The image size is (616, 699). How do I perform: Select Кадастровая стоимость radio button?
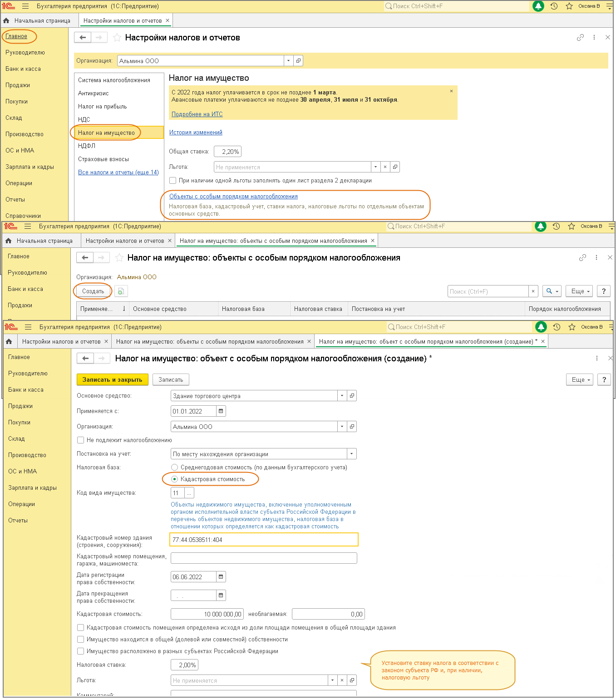click(174, 479)
